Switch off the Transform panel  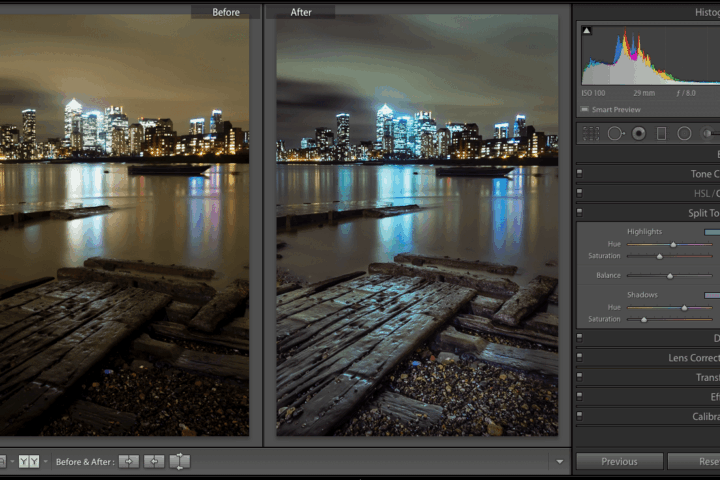579,377
